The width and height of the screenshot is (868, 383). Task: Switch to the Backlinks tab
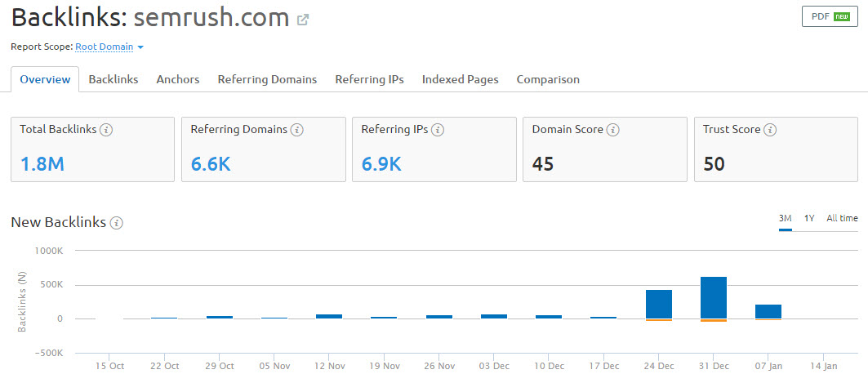(114, 80)
